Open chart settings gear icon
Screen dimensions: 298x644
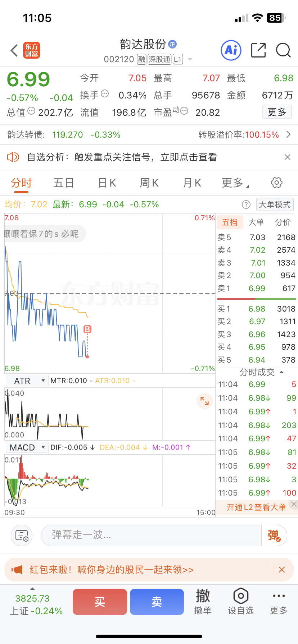tap(276, 183)
